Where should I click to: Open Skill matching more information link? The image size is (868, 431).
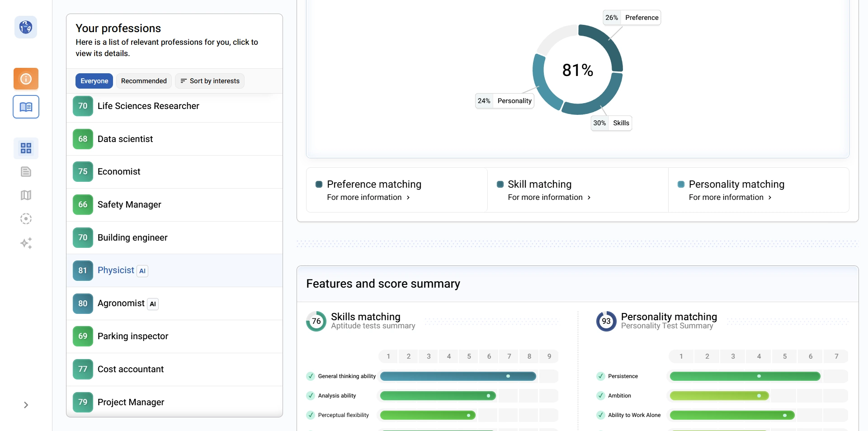click(549, 198)
